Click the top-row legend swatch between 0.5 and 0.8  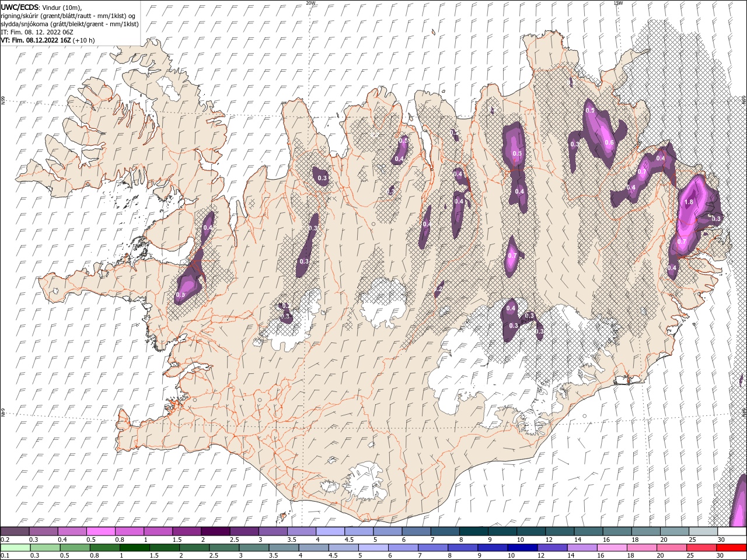tap(100, 531)
